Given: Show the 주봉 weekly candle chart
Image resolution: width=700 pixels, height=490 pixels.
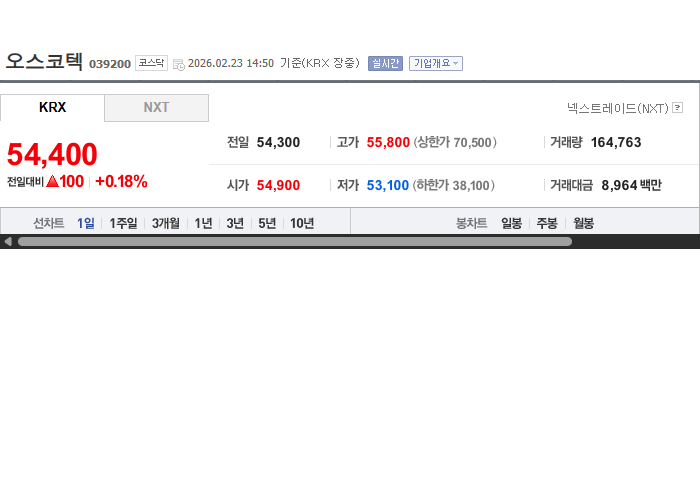Looking at the screenshot, I should point(547,223).
